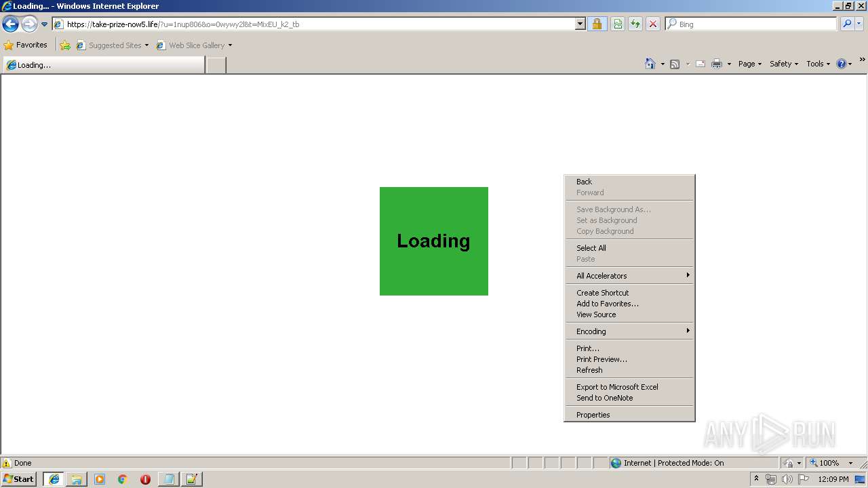Open the recent pages dropdown arrow
Screen dimensions: 868x488
click(45, 24)
